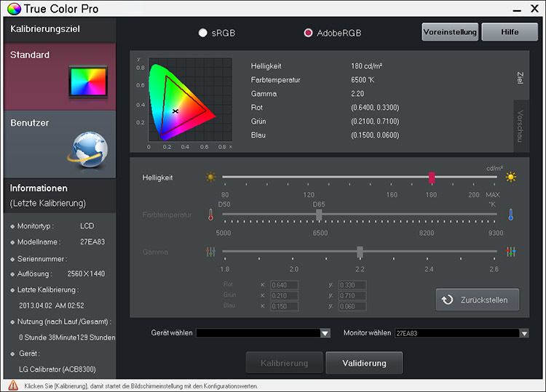Click the usage text '0 Stunde 38Minute129 Stunden'
The width and height of the screenshot is (546, 392).
click(x=67, y=337)
